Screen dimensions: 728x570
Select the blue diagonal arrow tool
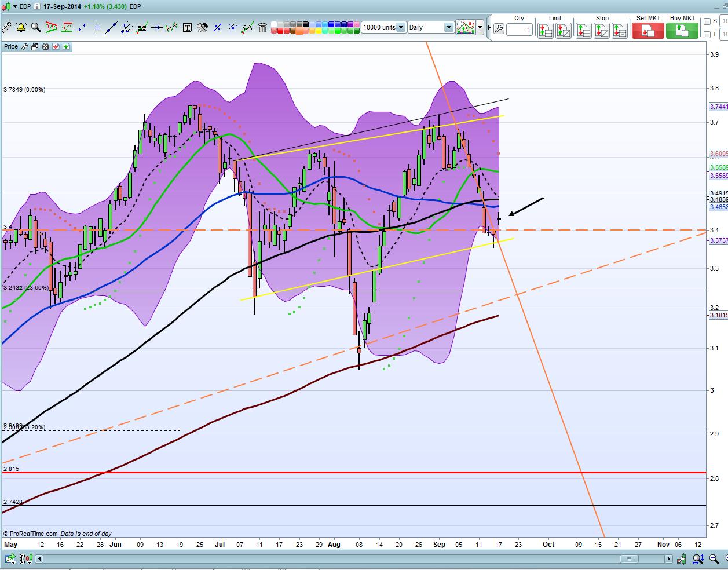pyautogui.click(x=217, y=27)
